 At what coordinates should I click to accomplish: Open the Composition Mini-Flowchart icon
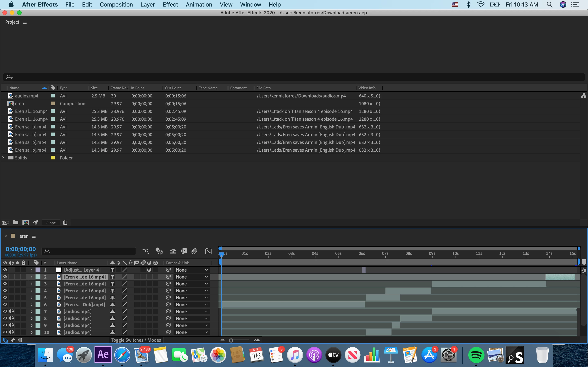[145, 251]
